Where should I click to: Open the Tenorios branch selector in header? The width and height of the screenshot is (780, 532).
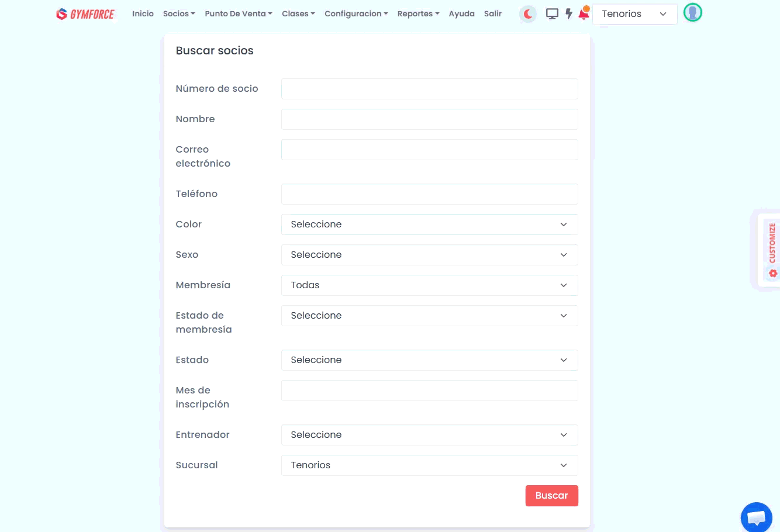(634, 14)
